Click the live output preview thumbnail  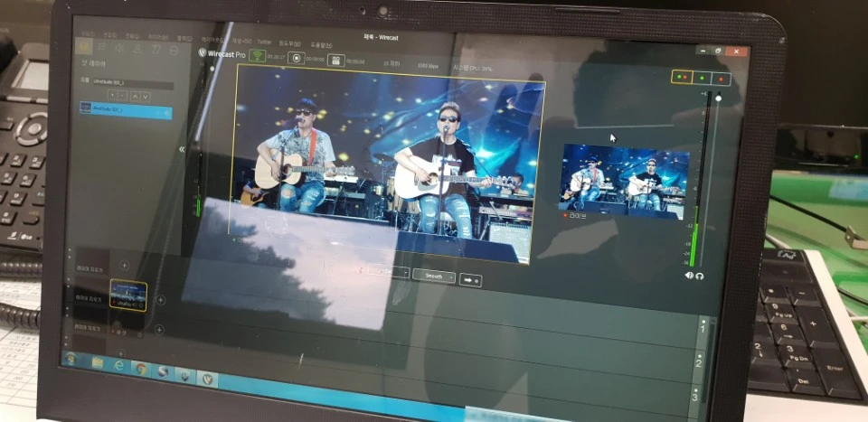tap(623, 181)
